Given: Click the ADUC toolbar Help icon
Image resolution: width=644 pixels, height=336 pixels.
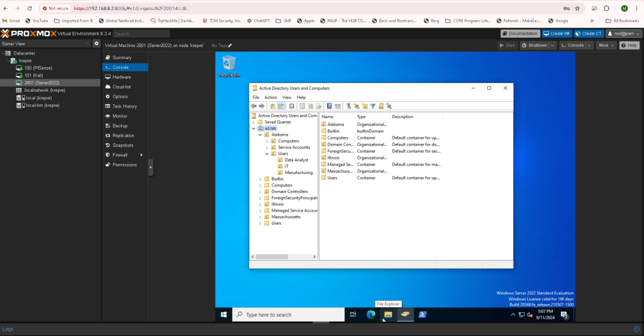Looking at the screenshot, I should pyautogui.click(x=329, y=106).
